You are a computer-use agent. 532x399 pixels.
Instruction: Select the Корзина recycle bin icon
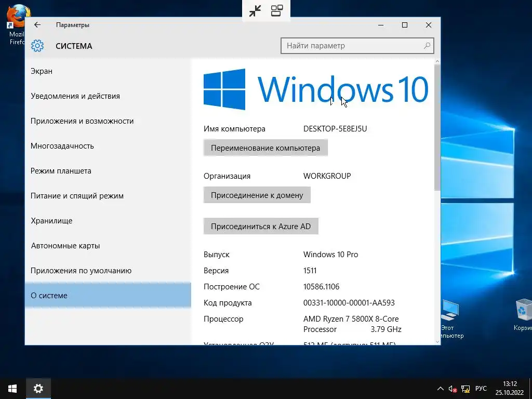point(523,315)
